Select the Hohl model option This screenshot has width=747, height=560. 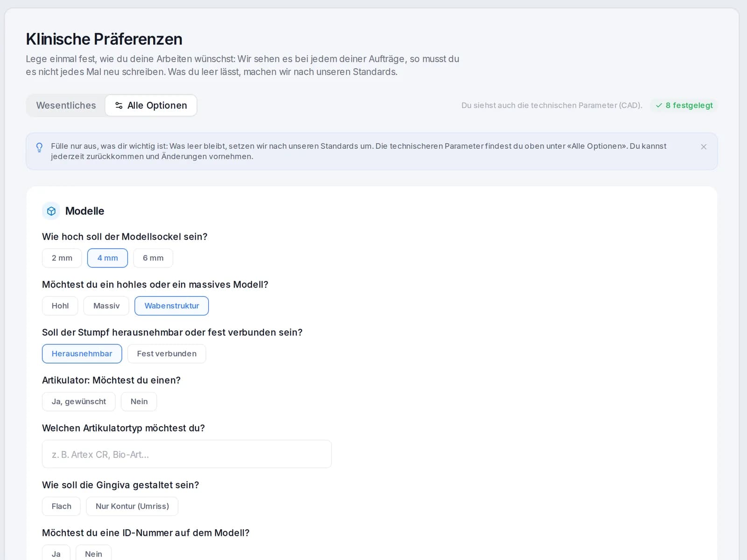[x=60, y=306]
